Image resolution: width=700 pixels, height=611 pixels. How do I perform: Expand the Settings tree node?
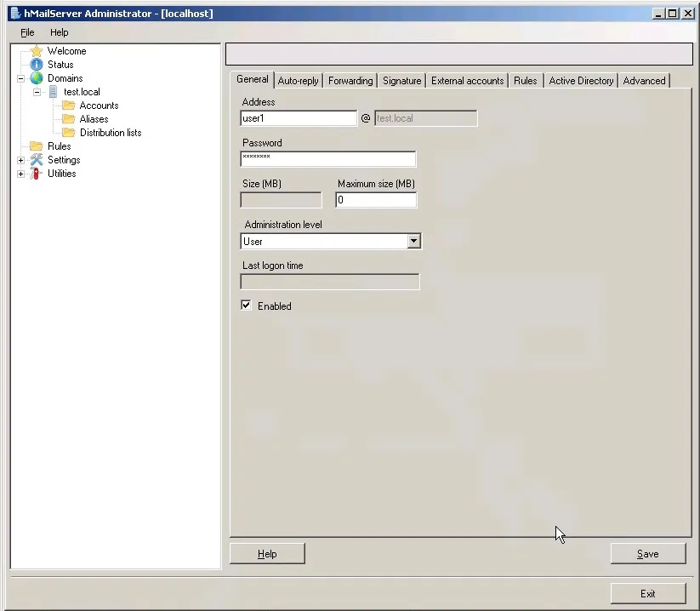(20, 160)
